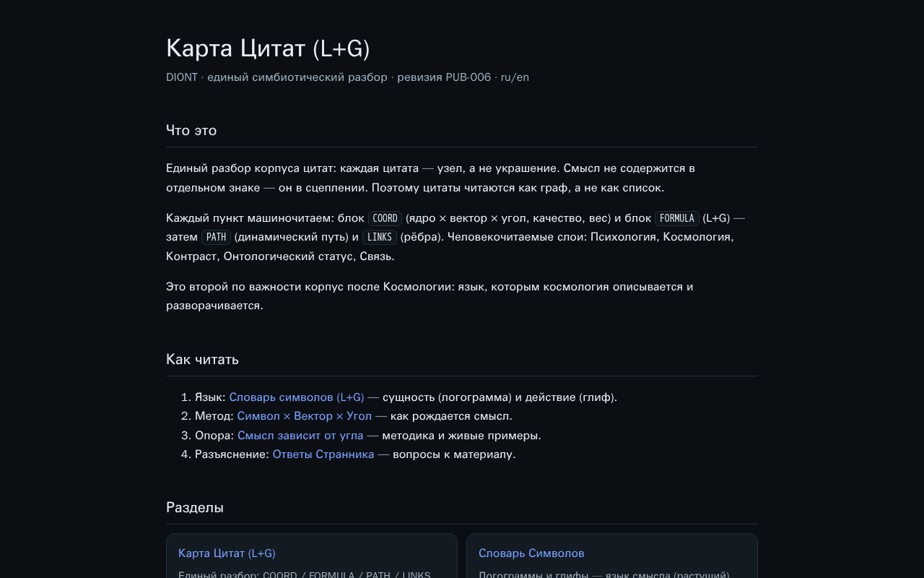Select the Что это section heading
Screen dimensions: 924x578
[191, 130]
